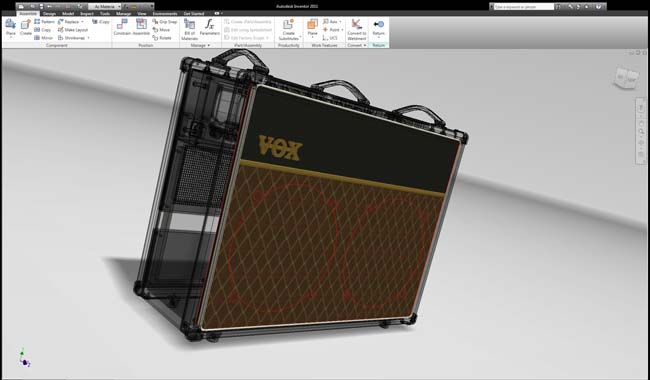650x380 pixels.
Task: Select the work Plane tool
Action: click(312, 27)
